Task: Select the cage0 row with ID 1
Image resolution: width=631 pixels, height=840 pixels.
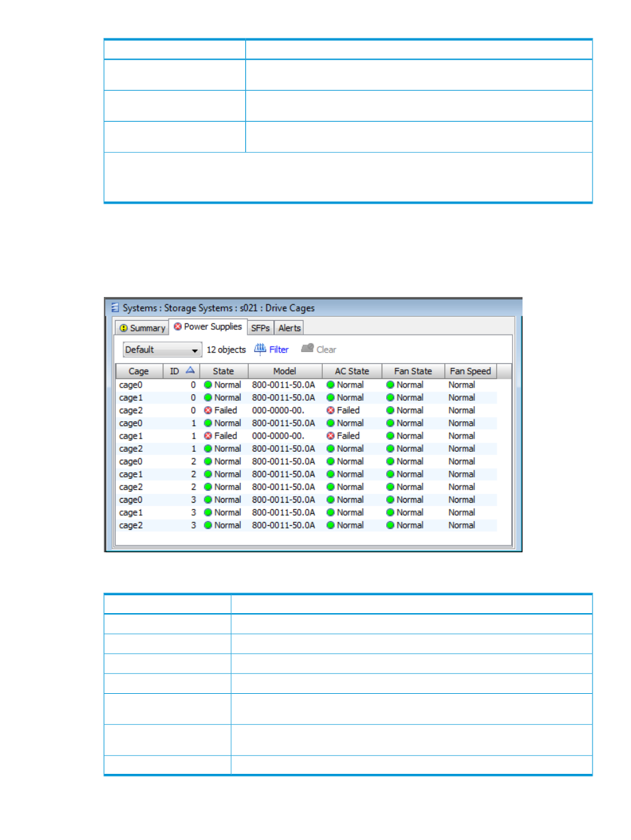Action: coord(306,423)
